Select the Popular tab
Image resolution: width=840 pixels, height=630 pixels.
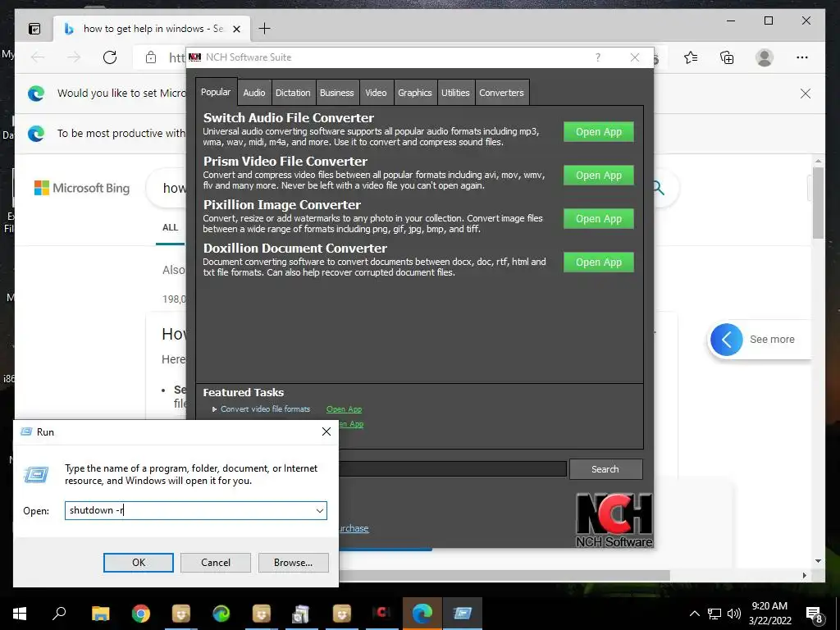pyautogui.click(x=216, y=92)
